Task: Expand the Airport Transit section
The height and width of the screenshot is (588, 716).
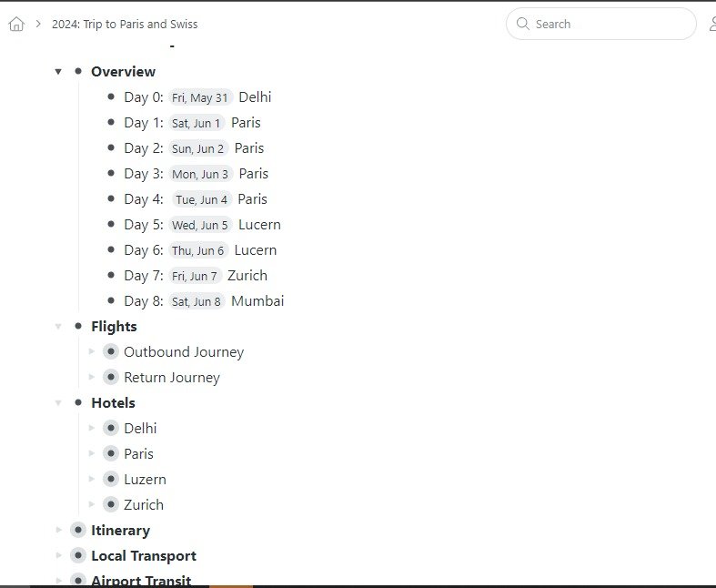Action: coord(58,580)
